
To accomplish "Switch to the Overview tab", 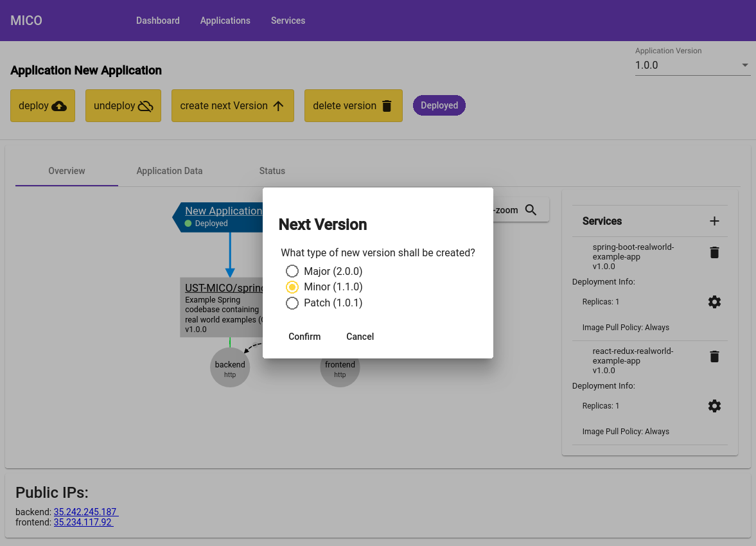I will [67, 171].
